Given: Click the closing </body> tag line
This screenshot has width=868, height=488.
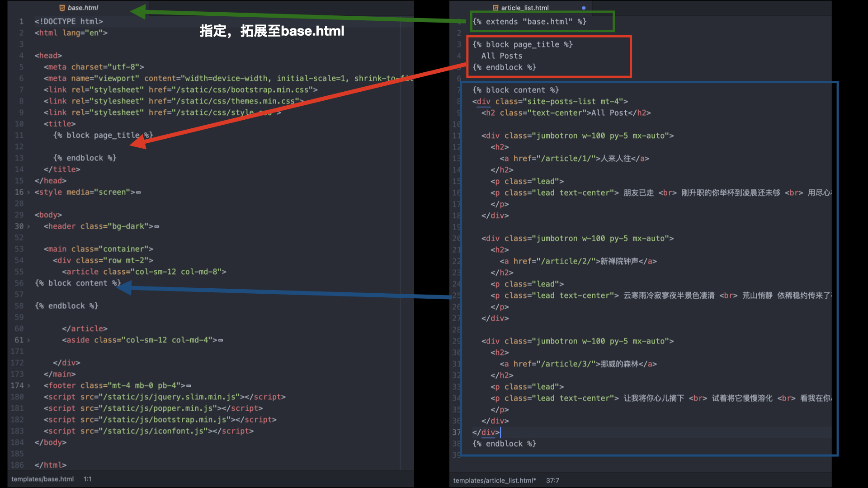Looking at the screenshot, I should point(51,442).
